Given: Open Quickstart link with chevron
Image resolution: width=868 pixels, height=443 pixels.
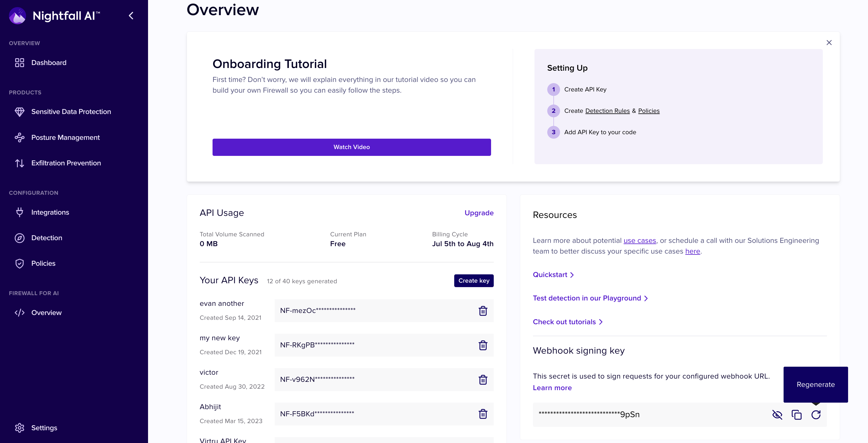Looking at the screenshot, I should [x=553, y=275].
